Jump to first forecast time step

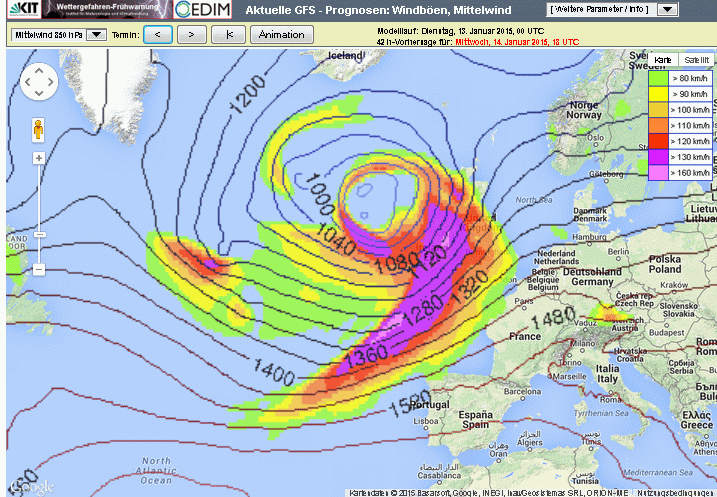pos(229,34)
